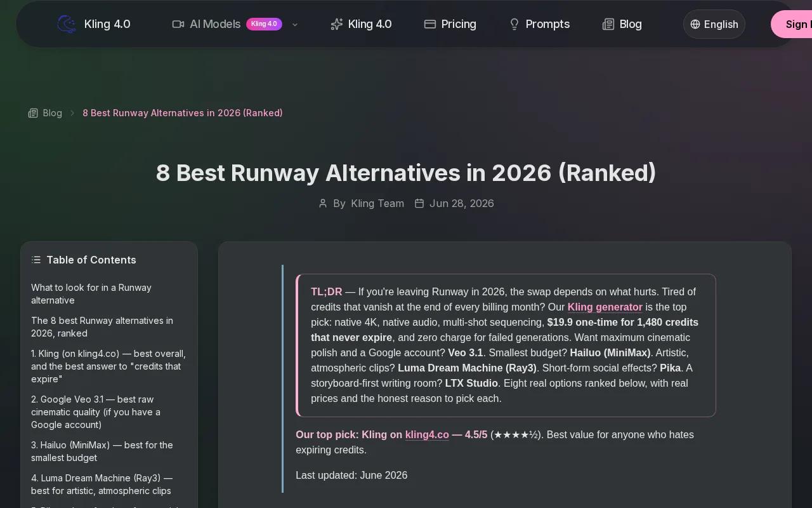Expand the AI Models dropdown chevron

coord(294,24)
